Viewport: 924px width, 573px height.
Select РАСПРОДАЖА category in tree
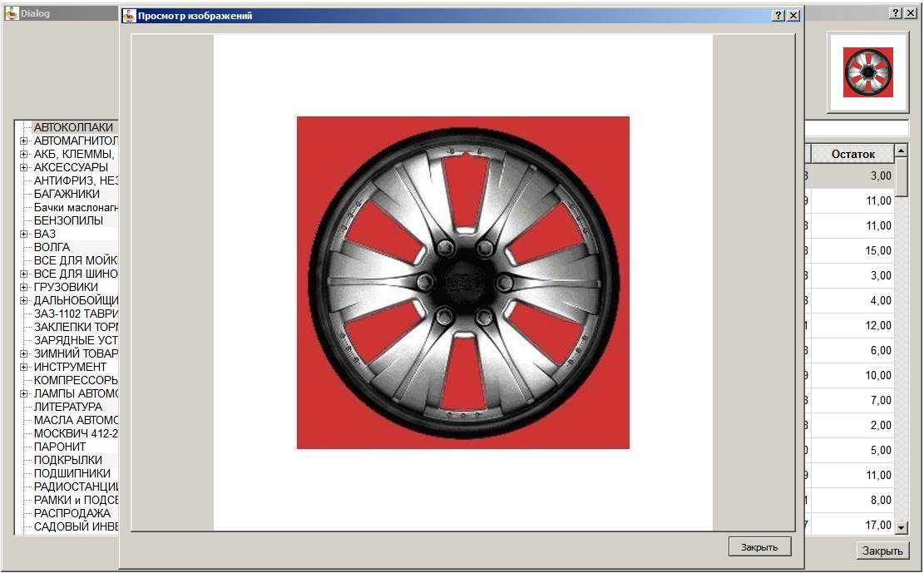click(x=72, y=513)
